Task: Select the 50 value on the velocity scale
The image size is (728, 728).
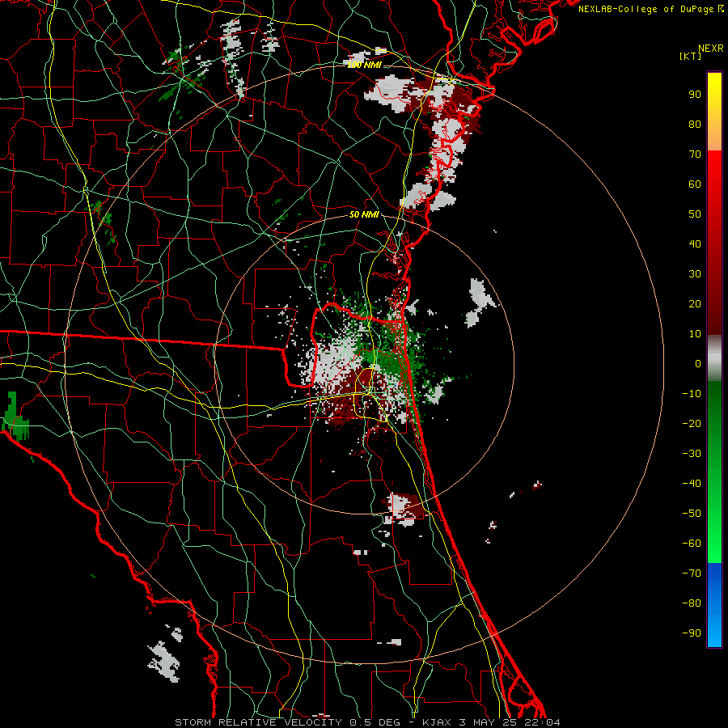Action: [695, 214]
